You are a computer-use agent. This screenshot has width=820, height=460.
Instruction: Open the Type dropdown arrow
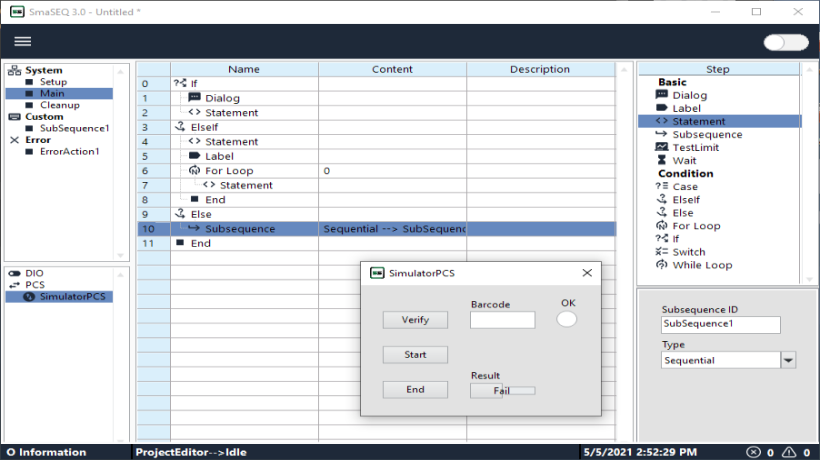(x=788, y=360)
